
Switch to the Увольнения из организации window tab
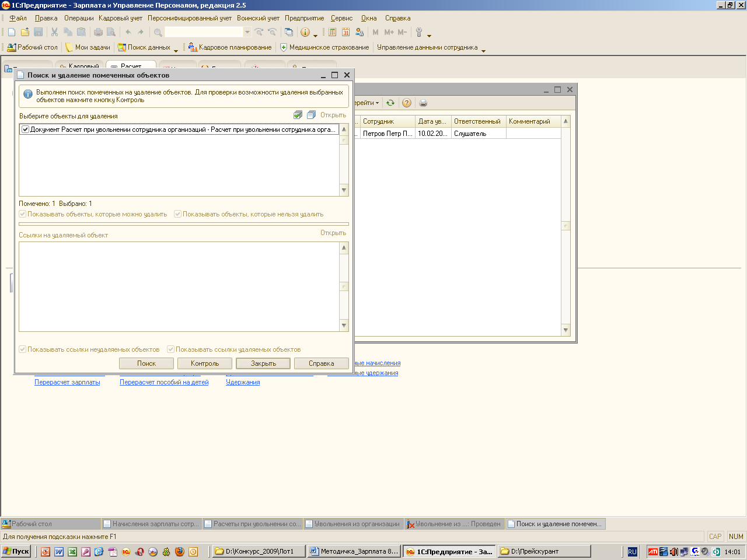352,524
